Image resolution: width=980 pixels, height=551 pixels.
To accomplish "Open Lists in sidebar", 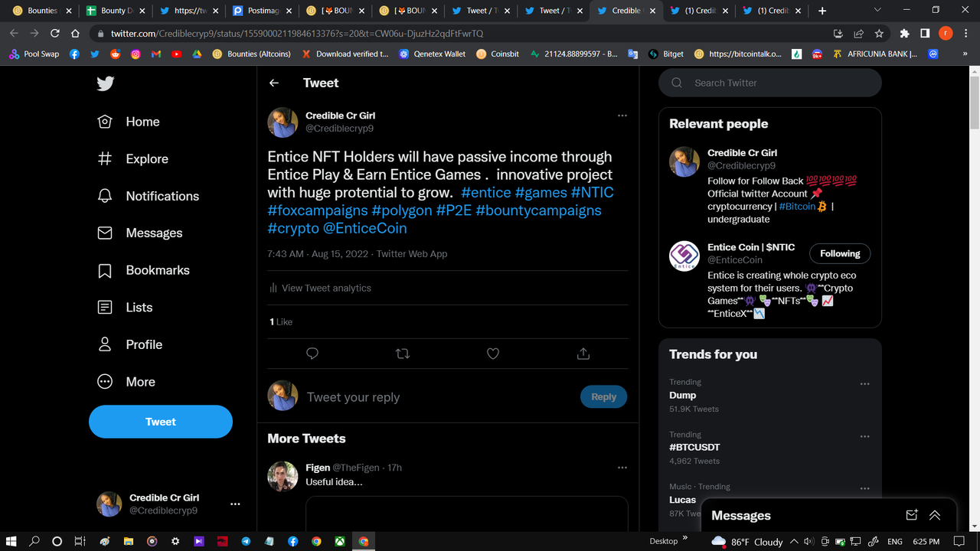I will click(x=125, y=308).
